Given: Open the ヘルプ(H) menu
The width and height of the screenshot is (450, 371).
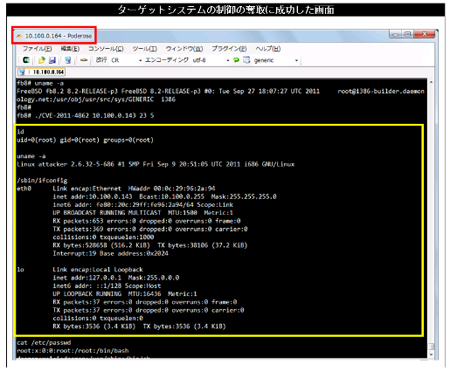Looking at the screenshot, I should (268, 49).
